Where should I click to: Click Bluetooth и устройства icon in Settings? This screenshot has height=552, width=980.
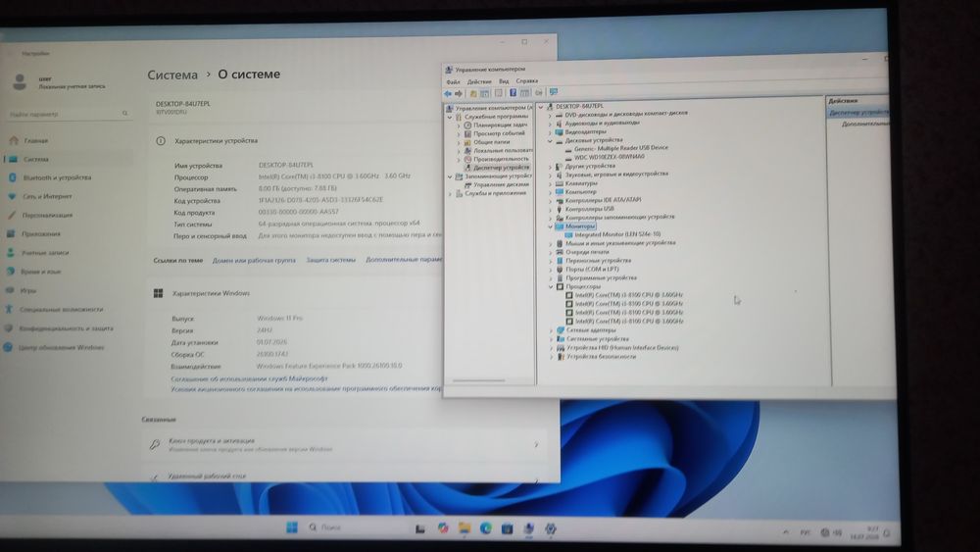pos(12,177)
